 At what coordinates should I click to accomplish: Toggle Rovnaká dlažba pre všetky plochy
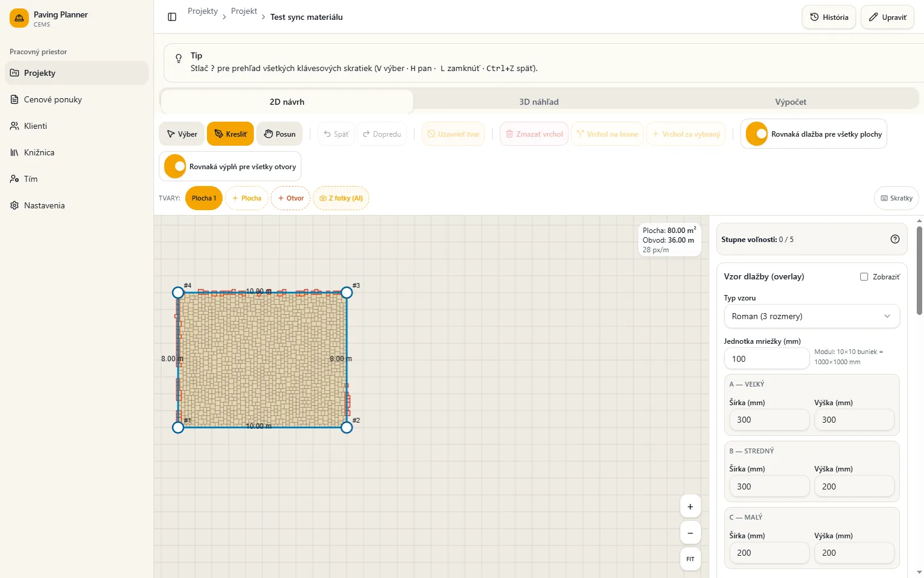(x=757, y=134)
